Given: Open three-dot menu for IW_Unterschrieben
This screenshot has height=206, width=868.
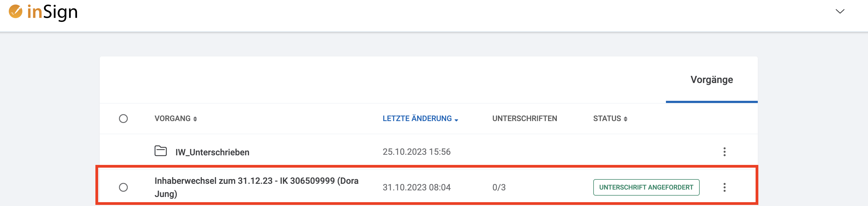Looking at the screenshot, I should point(724,152).
